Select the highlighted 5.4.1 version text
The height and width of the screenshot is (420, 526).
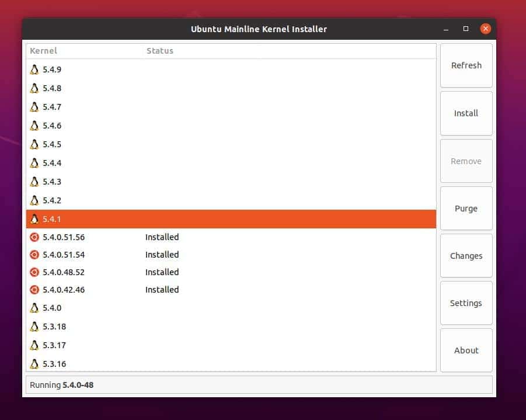pos(51,219)
